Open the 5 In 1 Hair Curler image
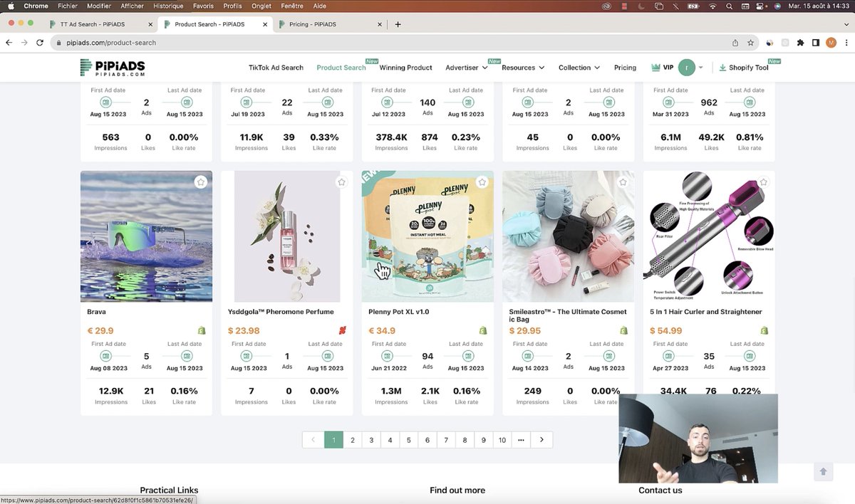 pyautogui.click(x=709, y=236)
